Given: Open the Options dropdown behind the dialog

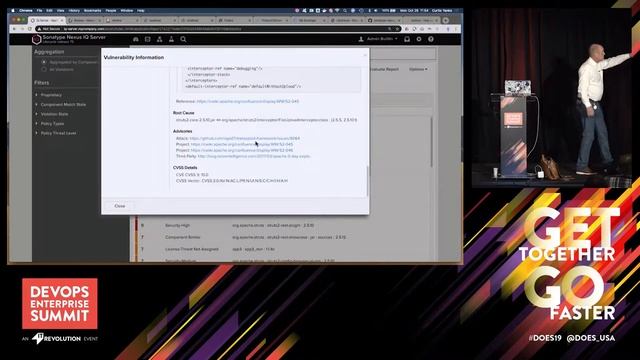Looking at the screenshot, I should point(418,69).
